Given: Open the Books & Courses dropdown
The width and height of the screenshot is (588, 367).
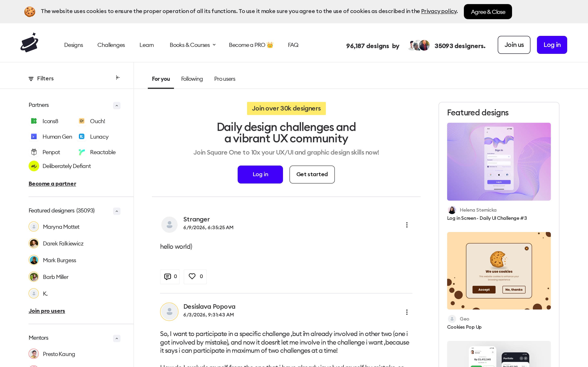Looking at the screenshot, I should 193,45.
